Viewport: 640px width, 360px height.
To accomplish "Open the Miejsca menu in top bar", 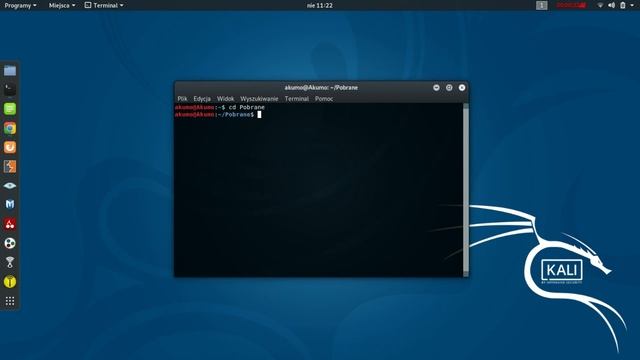I will (x=62, y=5).
